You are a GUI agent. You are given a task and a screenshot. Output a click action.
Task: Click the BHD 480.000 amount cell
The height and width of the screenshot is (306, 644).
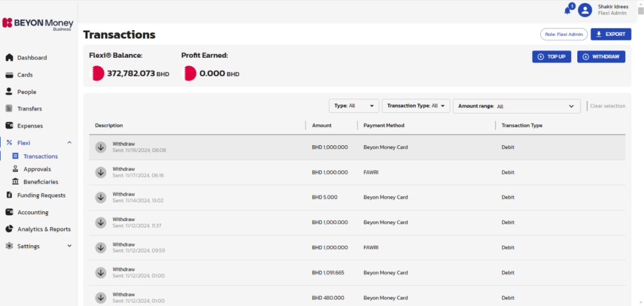point(328,298)
